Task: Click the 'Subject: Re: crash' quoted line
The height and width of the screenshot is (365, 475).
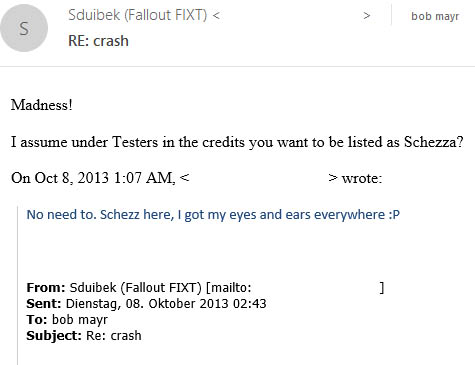Action: tap(84, 336)
